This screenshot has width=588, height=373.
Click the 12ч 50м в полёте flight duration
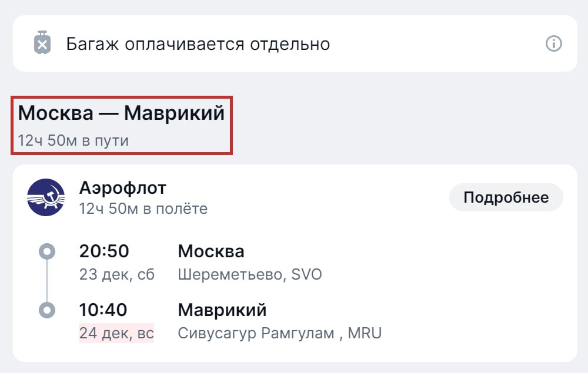(143, 209)
